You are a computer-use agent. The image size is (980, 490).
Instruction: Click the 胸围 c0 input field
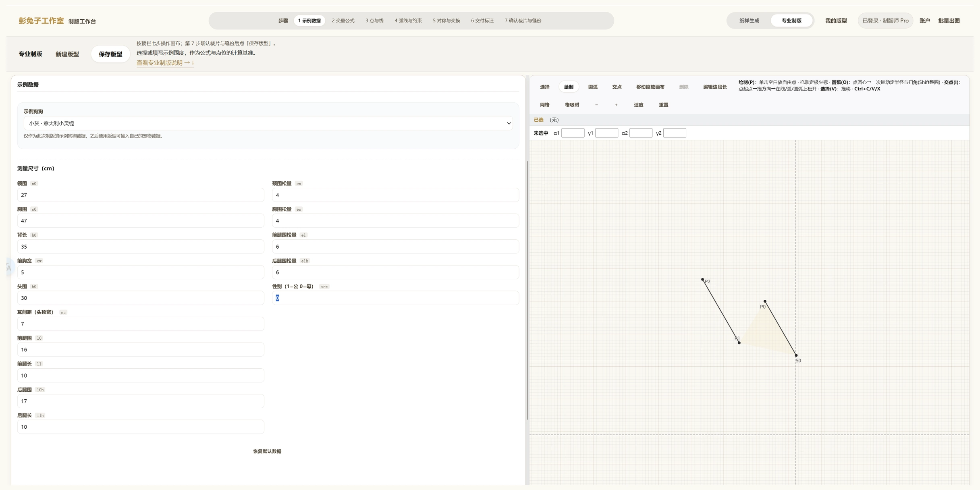click(141, 221)
